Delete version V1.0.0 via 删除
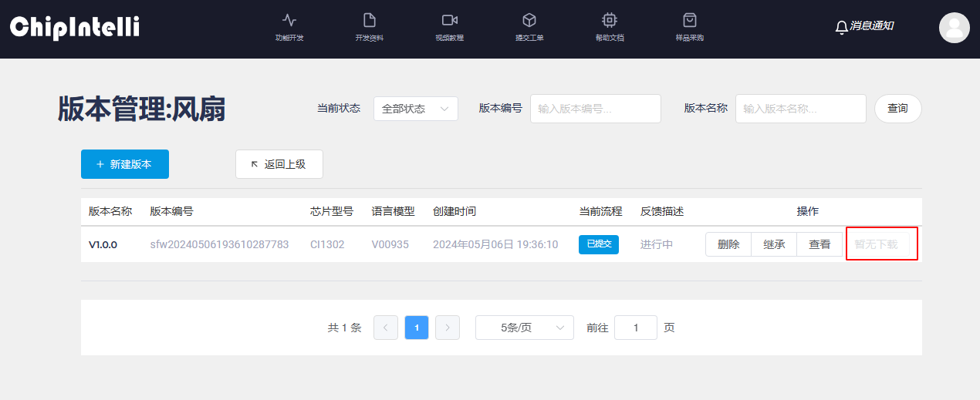 728,244
